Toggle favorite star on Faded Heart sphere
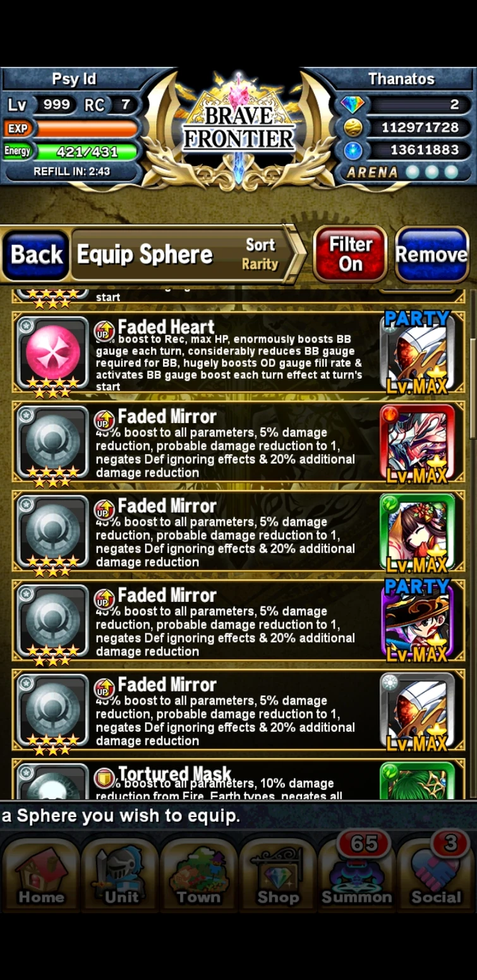The image size is (477, 980). (26, 326)
